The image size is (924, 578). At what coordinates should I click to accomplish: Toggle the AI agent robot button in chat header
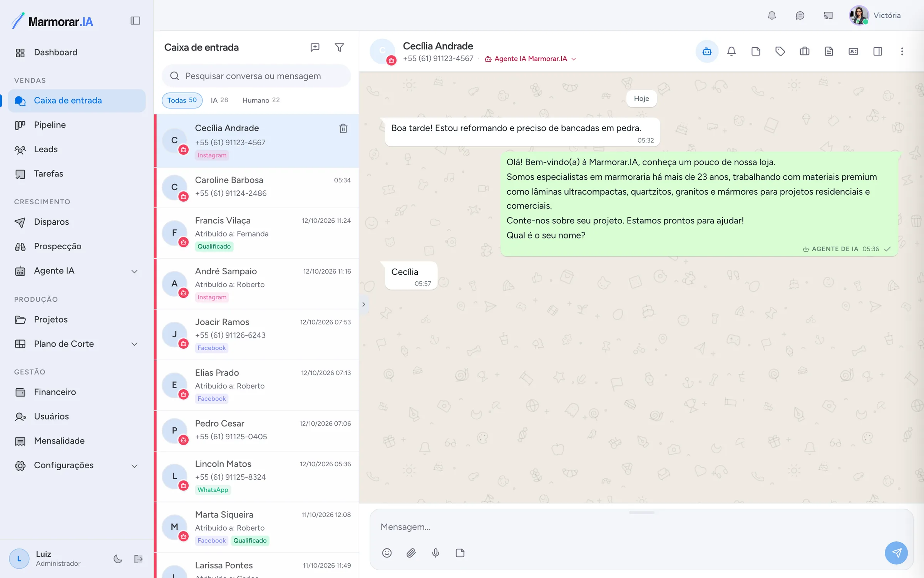(x=707, y=51)
